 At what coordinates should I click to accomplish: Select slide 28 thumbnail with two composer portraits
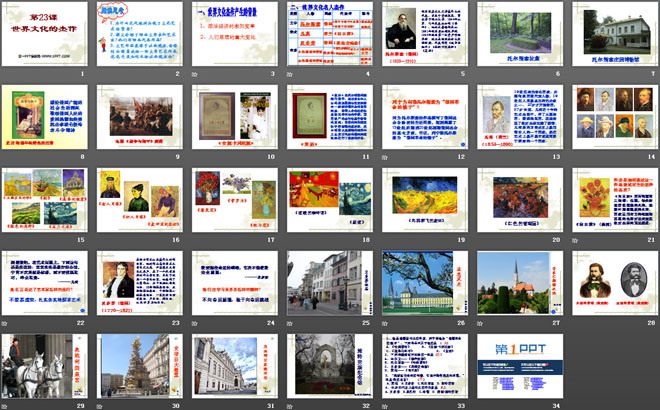[x=616, y=283]
